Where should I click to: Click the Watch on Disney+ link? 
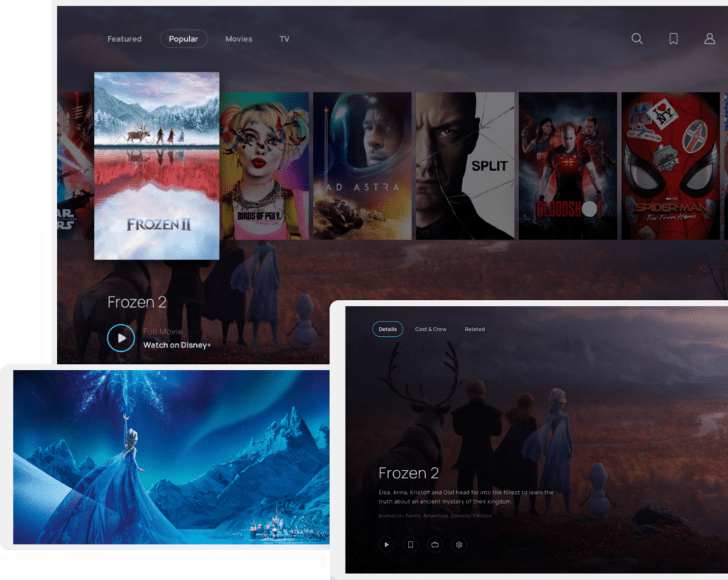[x=177, y=345]
